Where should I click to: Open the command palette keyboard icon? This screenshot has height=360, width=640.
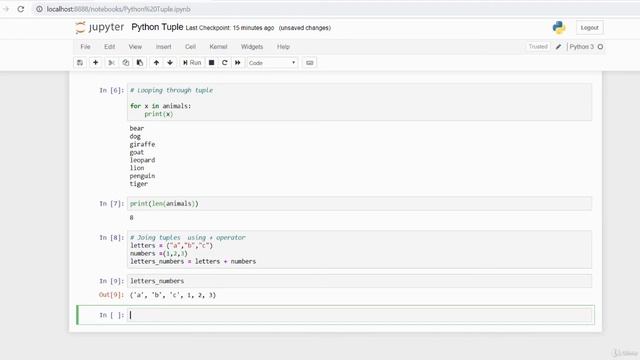click(x=310, y=63)
